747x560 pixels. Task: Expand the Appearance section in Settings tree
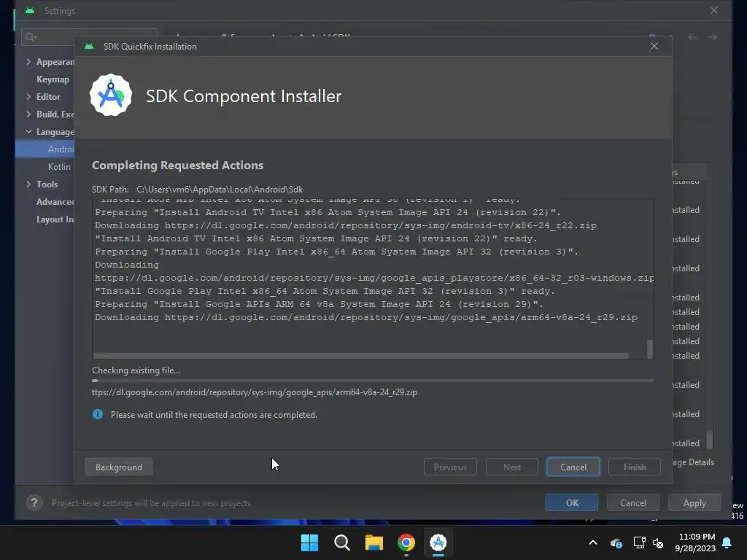28,62
